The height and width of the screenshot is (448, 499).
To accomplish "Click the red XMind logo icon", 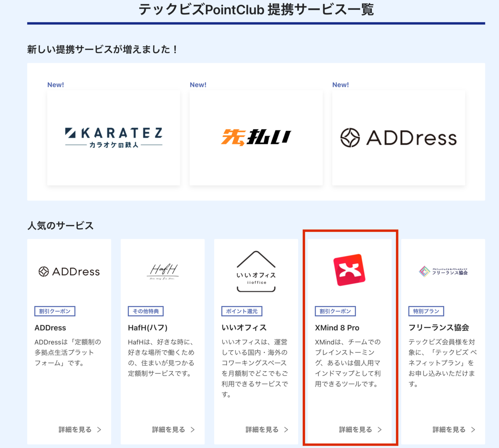I will pos(349,270).
